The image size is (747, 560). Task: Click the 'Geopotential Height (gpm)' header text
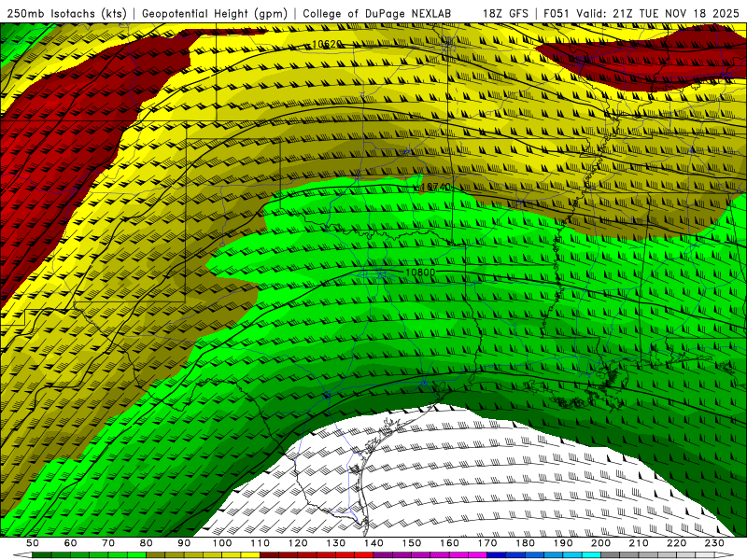[215, 13]
